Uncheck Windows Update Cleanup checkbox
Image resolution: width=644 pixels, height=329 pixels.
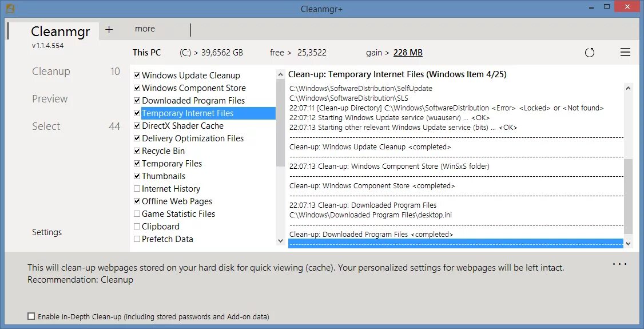pyautogui.click(x=137, y=76)
